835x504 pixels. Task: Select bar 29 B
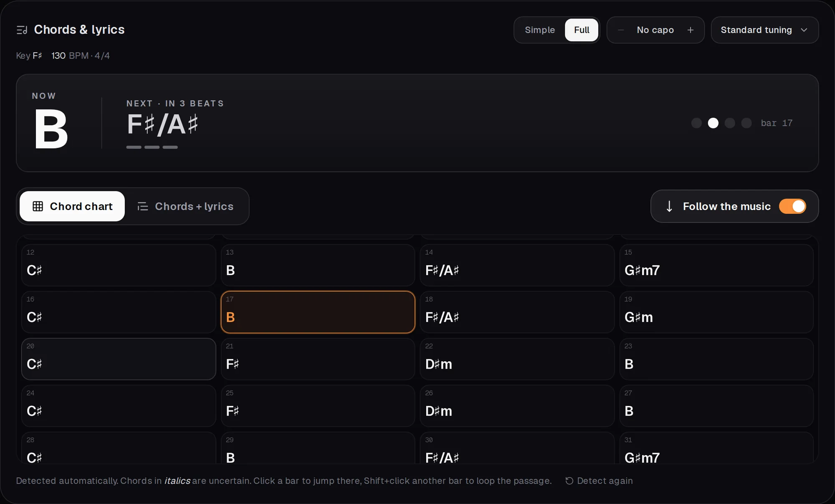click(318, 448)
